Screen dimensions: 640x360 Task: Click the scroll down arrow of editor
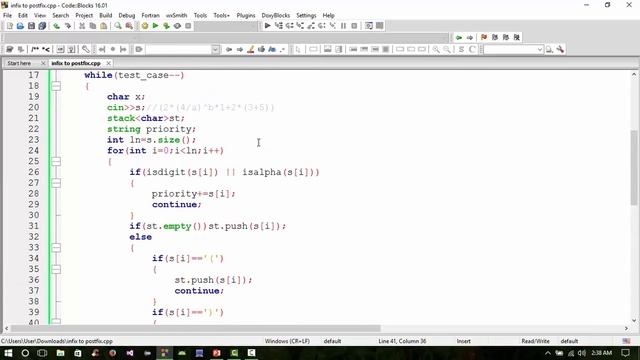tap(634, 320)
